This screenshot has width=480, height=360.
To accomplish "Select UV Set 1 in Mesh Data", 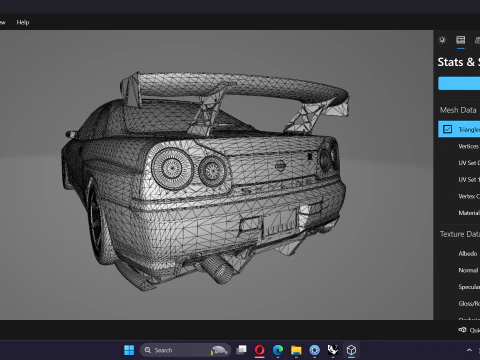I will 469,179.
